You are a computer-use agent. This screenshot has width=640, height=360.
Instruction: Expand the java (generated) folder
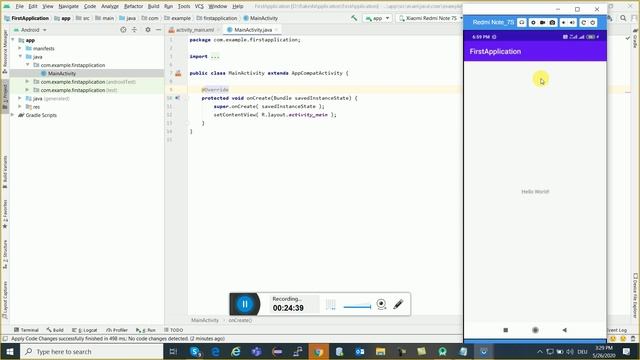click(20, 98)
